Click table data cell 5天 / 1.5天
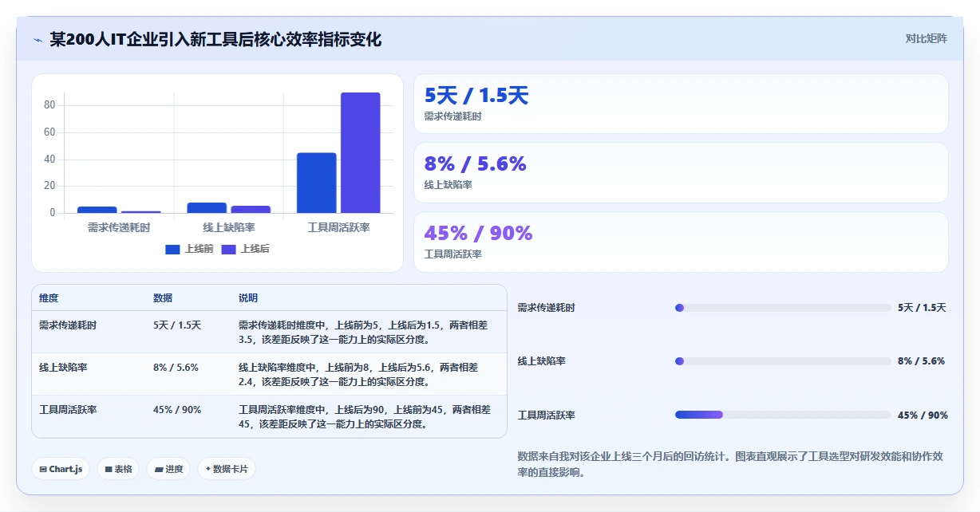 (177, 325)
